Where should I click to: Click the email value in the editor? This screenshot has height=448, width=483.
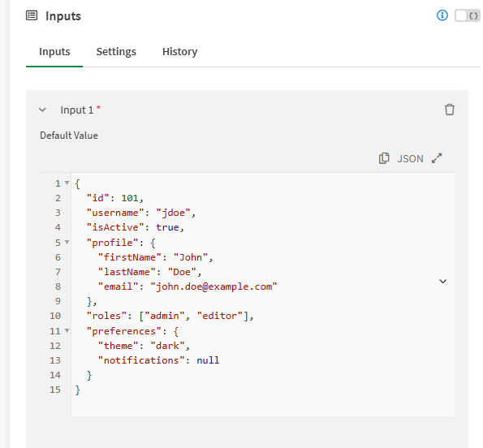click(x=213, y=286)
